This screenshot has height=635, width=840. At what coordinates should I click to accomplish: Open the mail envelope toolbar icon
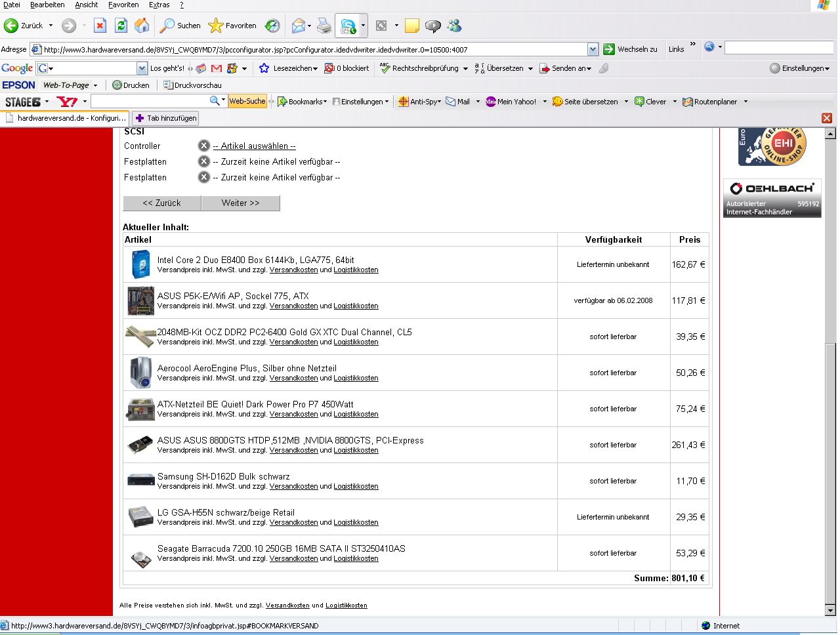(299, 26)
